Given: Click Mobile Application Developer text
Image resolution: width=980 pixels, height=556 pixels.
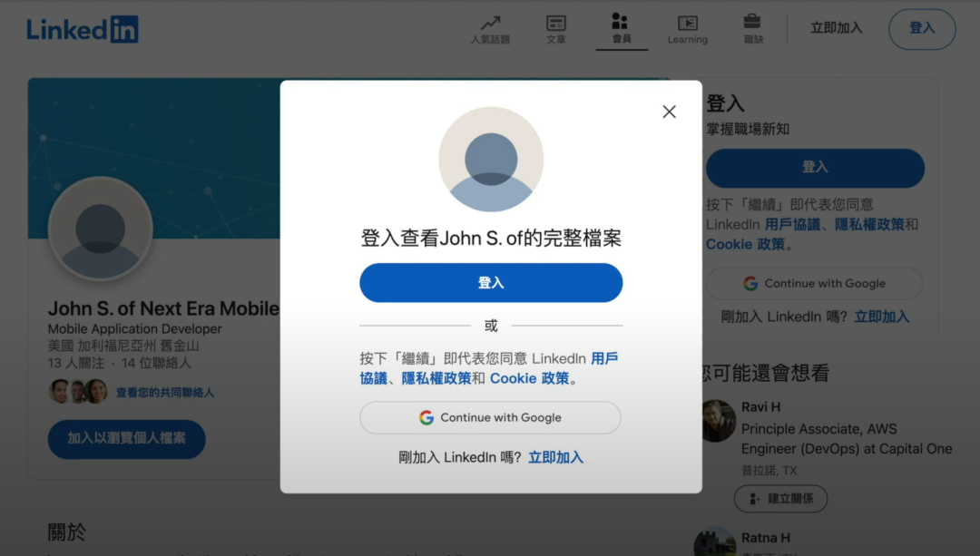Looking at the screenshot, I should pos(135,328).
